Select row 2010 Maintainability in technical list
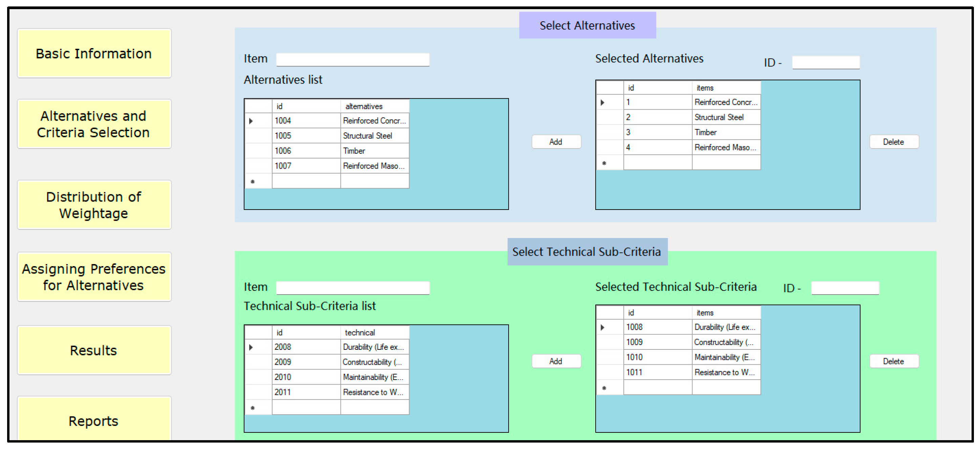980x450 pixels. point(372,377)
